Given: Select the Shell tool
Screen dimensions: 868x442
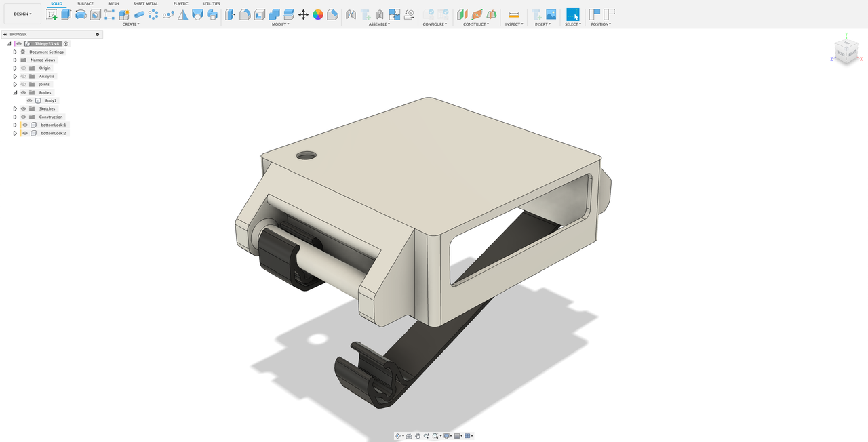Looking at the screenshot, I should (x=260, y=14).
